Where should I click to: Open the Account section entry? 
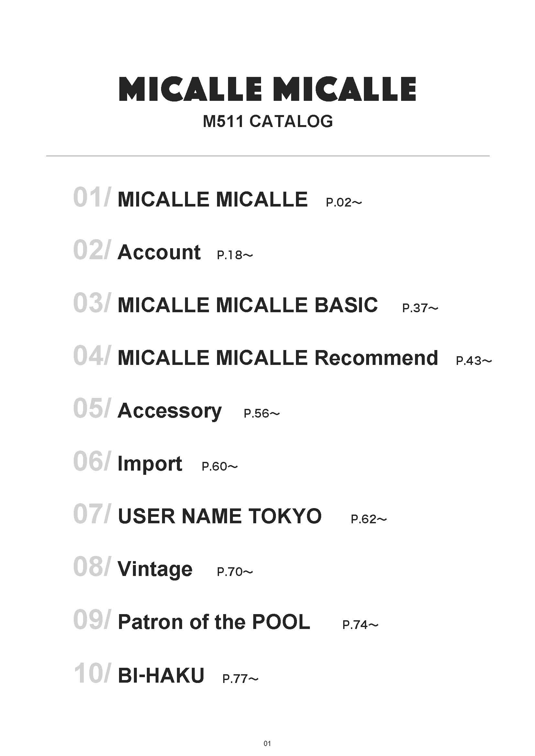159,252
